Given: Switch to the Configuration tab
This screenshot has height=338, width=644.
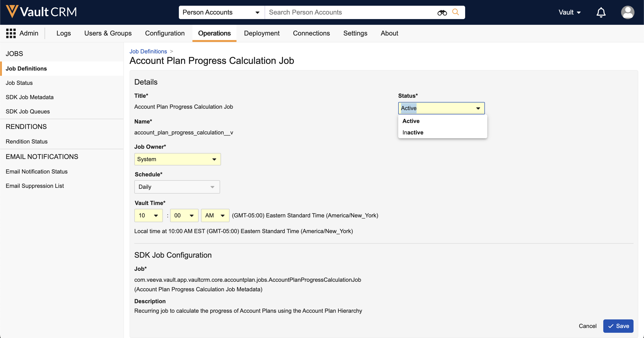Looking at the screenshot, I should 165,33.
